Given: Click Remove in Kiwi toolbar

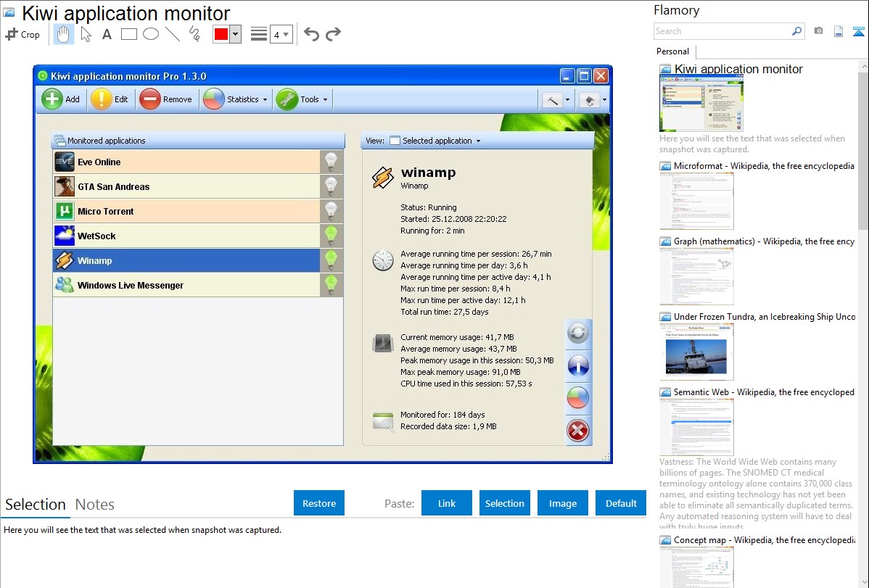Looking at the screenshot, I should click(165, 100).
